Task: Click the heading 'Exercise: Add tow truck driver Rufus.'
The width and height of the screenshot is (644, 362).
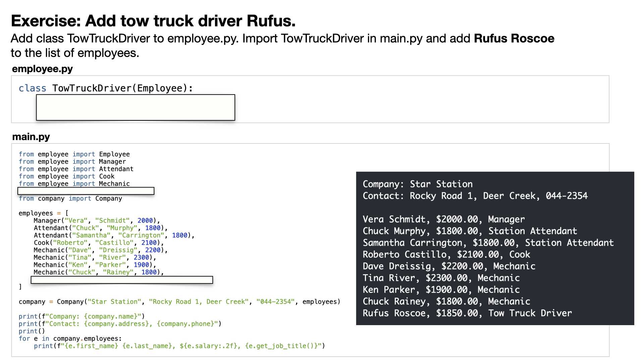Action: pyautogui.click(x=153, y=21)
